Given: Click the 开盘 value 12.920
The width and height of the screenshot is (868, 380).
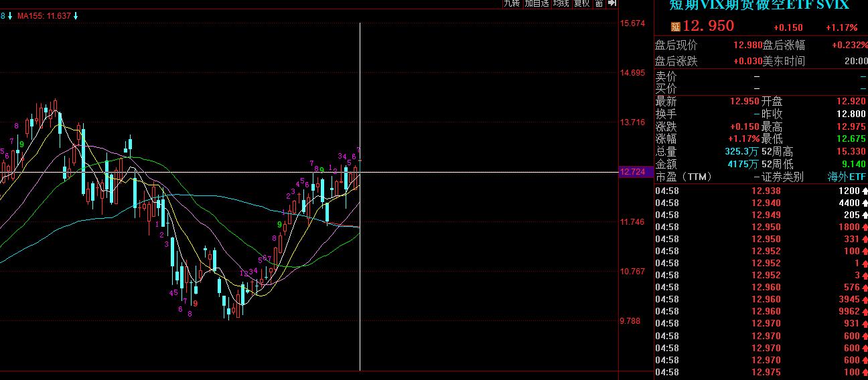Looking at the screenshot, I should pyautogui.click(x=852, y=102).
